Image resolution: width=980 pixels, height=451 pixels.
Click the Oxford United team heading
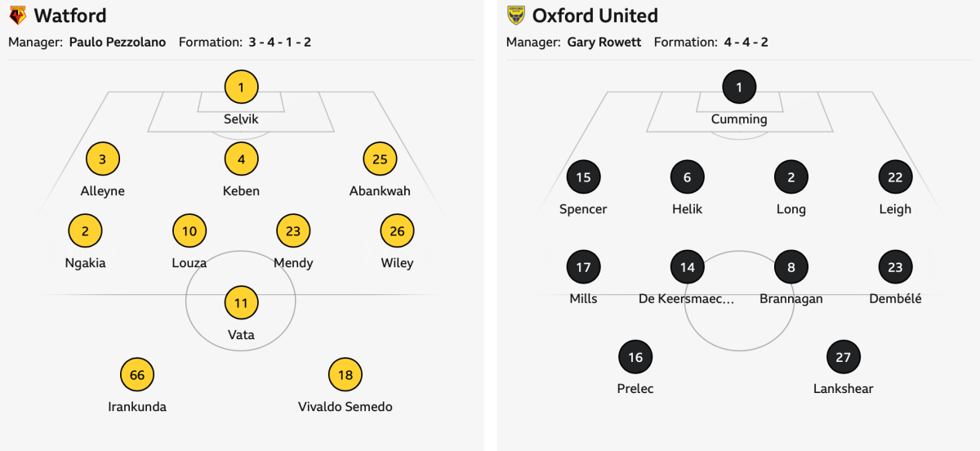pos(595,16)
